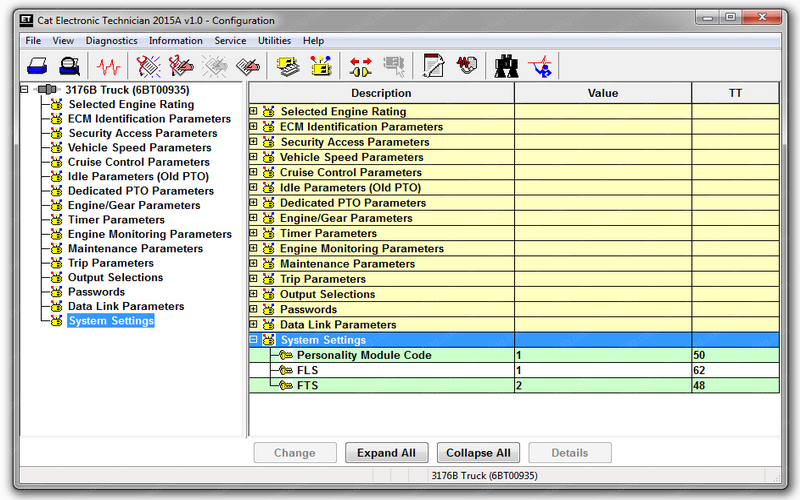Click the Print toolbar icon

(37, 66)
